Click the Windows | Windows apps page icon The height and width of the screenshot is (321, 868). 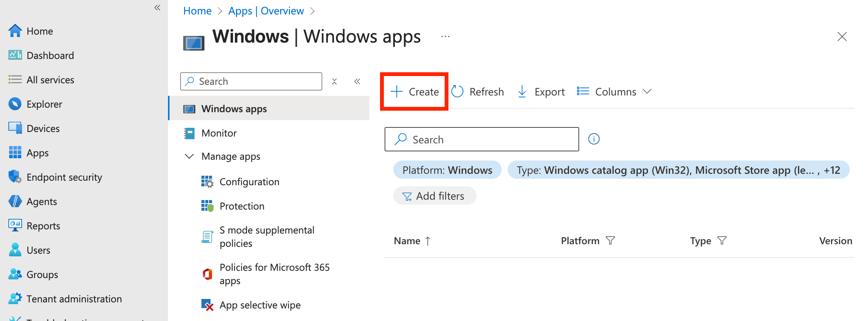coord(194,43)
